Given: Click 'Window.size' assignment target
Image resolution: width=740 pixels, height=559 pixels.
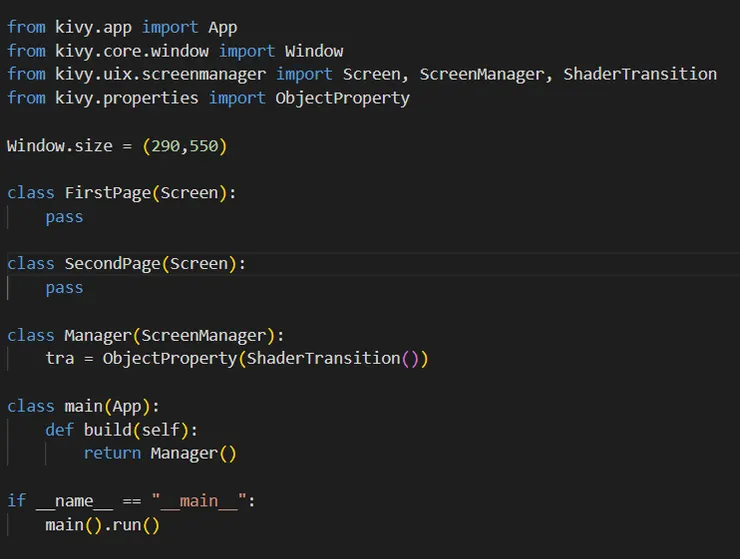Looking at the screenshot, I should click(60, 146).
